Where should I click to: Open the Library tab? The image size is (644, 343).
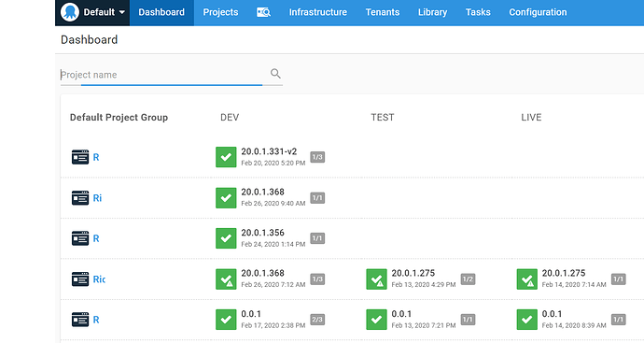click(x=432, y=12)
